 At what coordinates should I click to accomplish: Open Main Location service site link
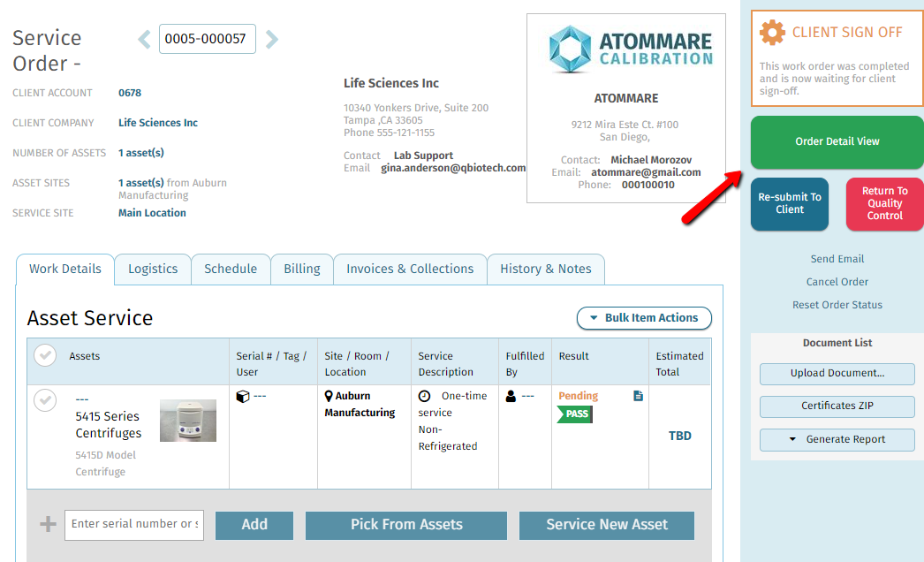[152, 213]
